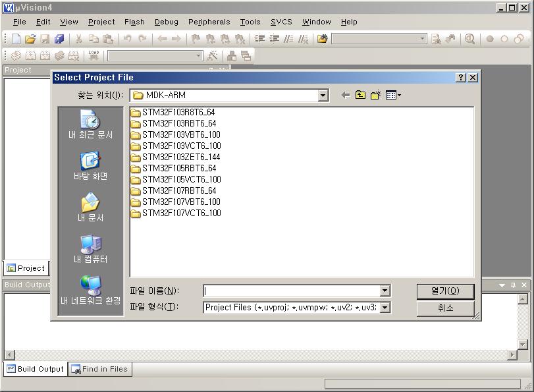Viewport: 534px width, 392px height.
Task: Click the Navigate Forwards arrow in main toolbar
Action: [176, 39]
